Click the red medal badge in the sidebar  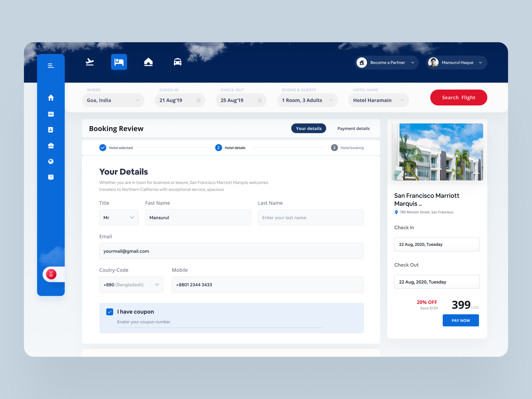(51, 274)
